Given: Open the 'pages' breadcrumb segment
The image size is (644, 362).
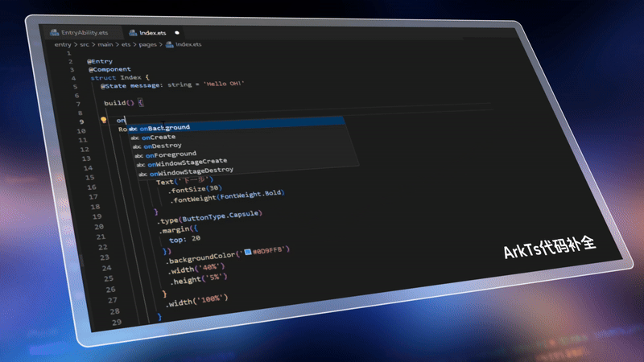Looking at the screenshot, I should pos(147,44).
